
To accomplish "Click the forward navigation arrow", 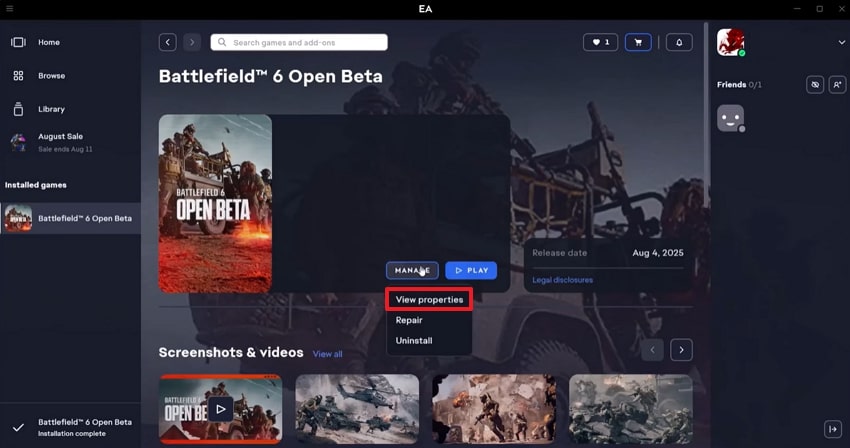I will tap(192, 42).
